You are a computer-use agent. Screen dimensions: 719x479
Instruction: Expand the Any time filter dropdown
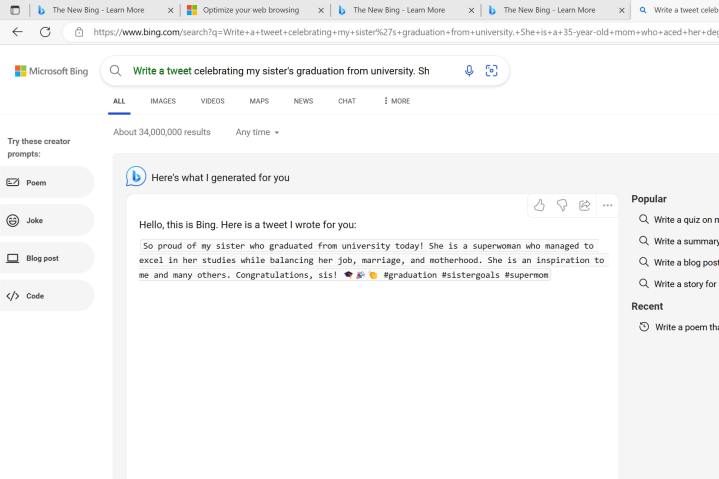(x=257, y=132)
